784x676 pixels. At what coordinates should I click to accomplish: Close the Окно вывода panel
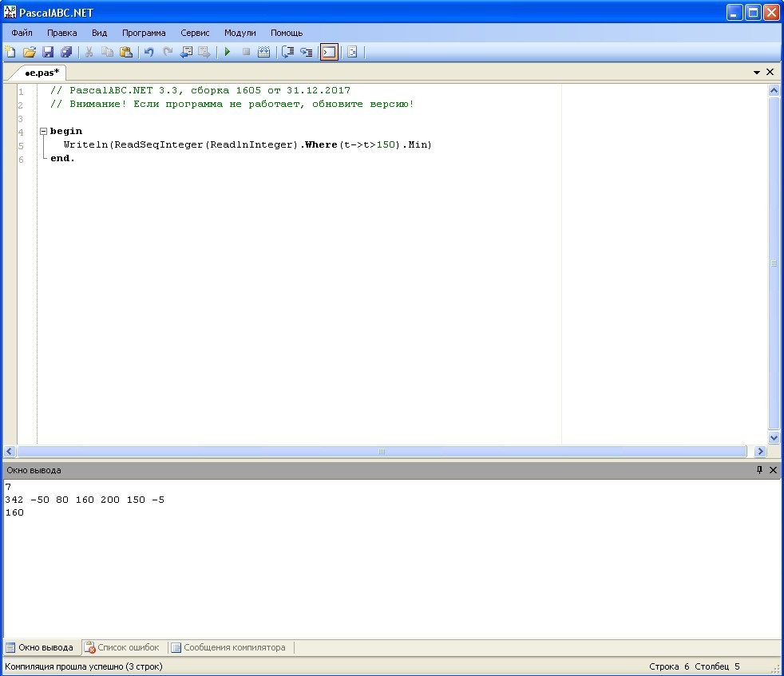point(773,470)
